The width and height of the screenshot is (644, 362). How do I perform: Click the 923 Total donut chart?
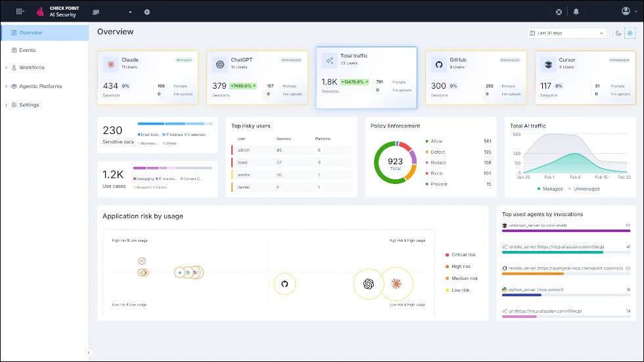point(395,162)
